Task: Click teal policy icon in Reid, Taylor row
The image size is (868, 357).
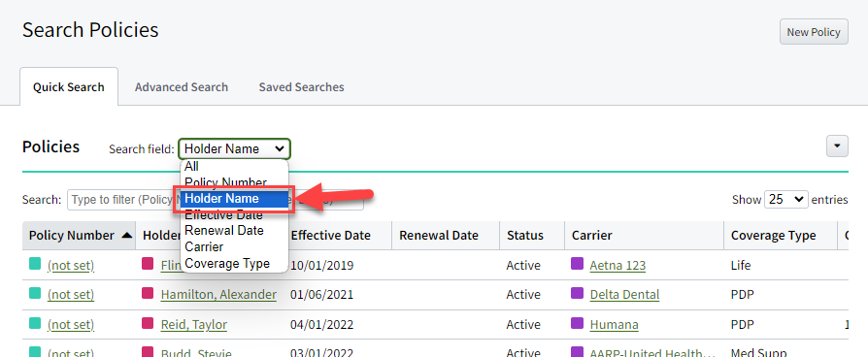Action: (x=35, y=323)
